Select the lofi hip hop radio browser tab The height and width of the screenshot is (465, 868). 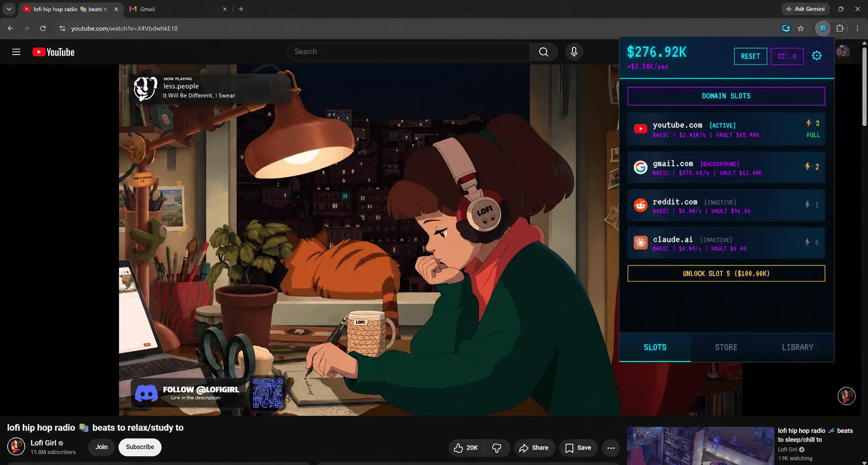70,9
